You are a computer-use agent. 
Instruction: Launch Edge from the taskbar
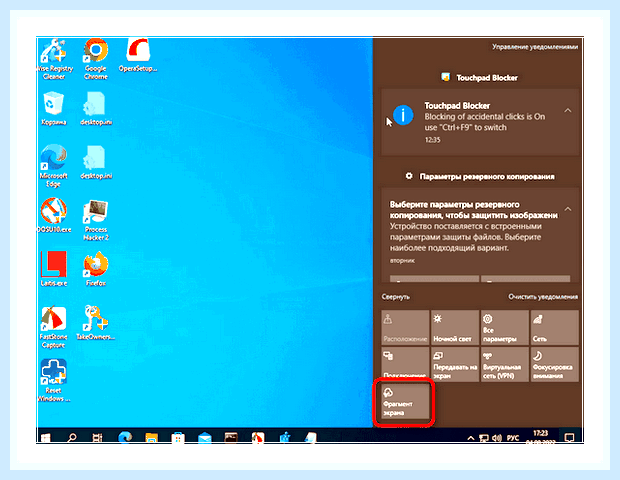pyautogui.click(x=125, y=437)
